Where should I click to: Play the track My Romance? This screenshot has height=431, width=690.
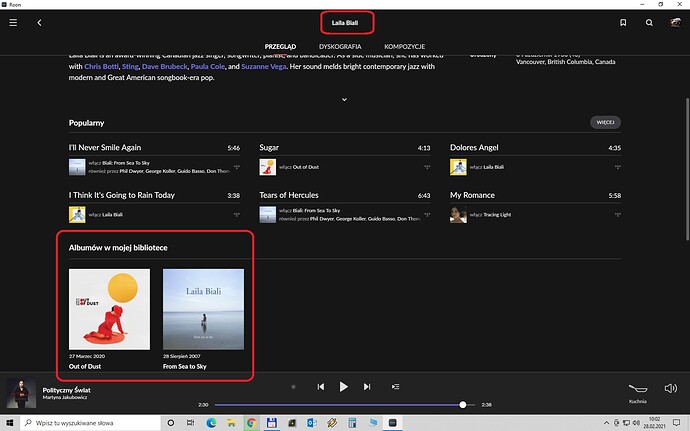(472, 195)
